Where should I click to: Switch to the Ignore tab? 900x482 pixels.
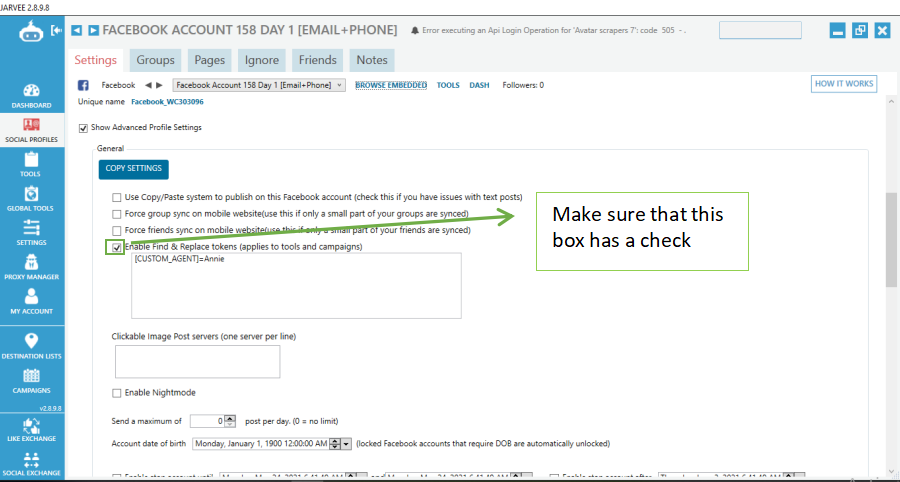[x=262, y=60]
